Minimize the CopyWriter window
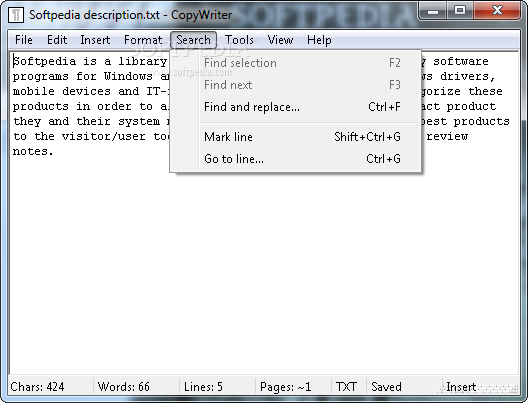Viewport: 528px width, 403px height. coord(433,11)
